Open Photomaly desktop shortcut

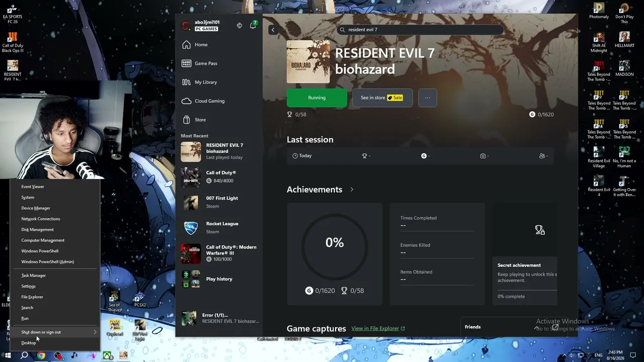[x=599, y=11]
